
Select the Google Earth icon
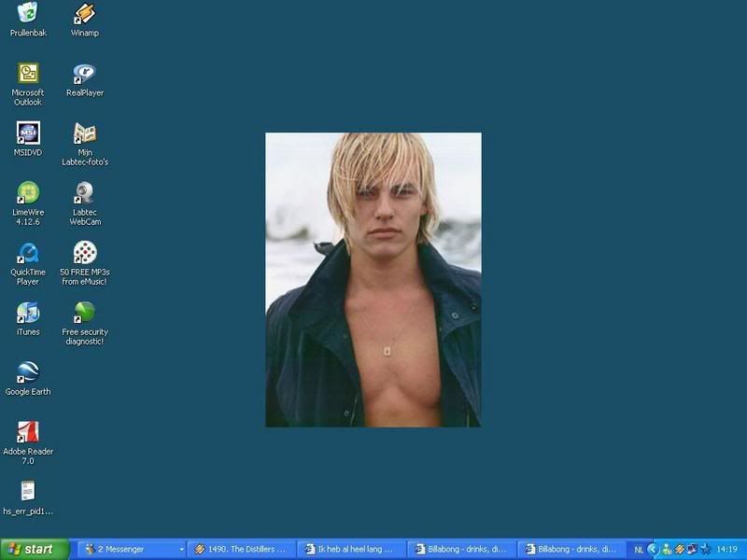pyautogui.click(x=28, y=372)
